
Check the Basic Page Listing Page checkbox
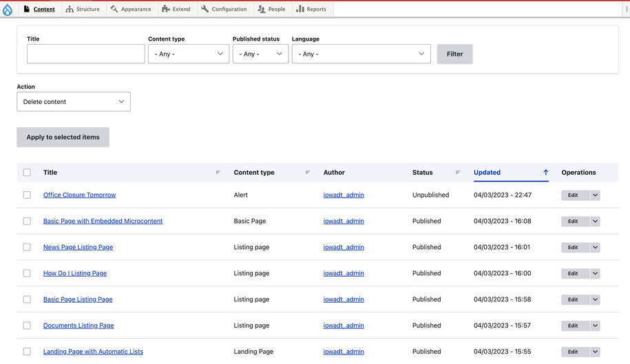click(27, 299)
